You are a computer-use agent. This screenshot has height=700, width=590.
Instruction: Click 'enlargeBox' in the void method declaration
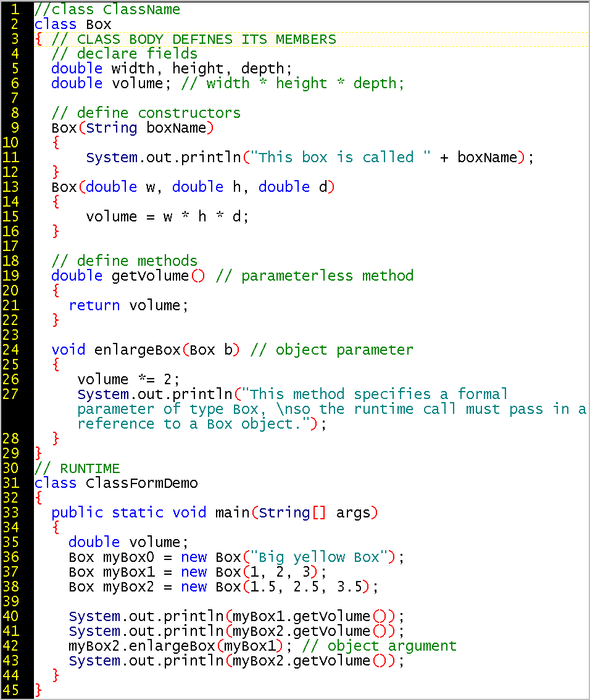pyautogui.click(x=137, y=350)
